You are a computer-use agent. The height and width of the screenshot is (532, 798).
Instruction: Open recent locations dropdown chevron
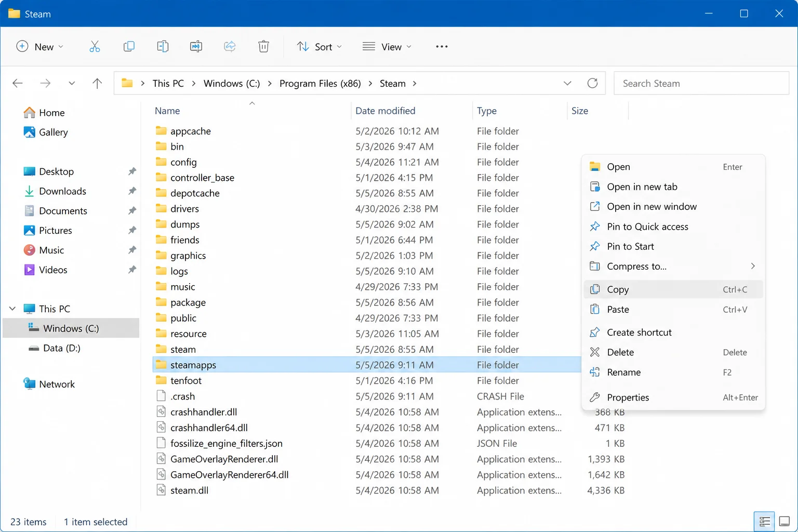click(72, 83)
